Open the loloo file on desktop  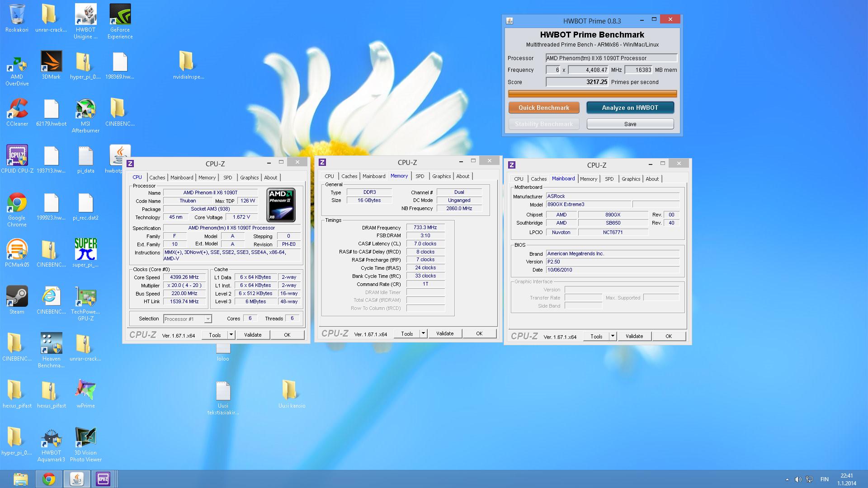click(223, 352)
